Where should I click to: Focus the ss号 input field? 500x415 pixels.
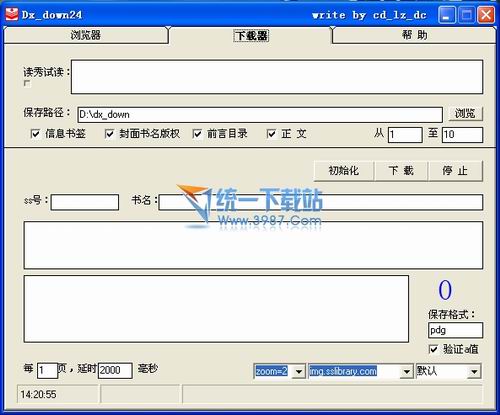tap(85, 202)
